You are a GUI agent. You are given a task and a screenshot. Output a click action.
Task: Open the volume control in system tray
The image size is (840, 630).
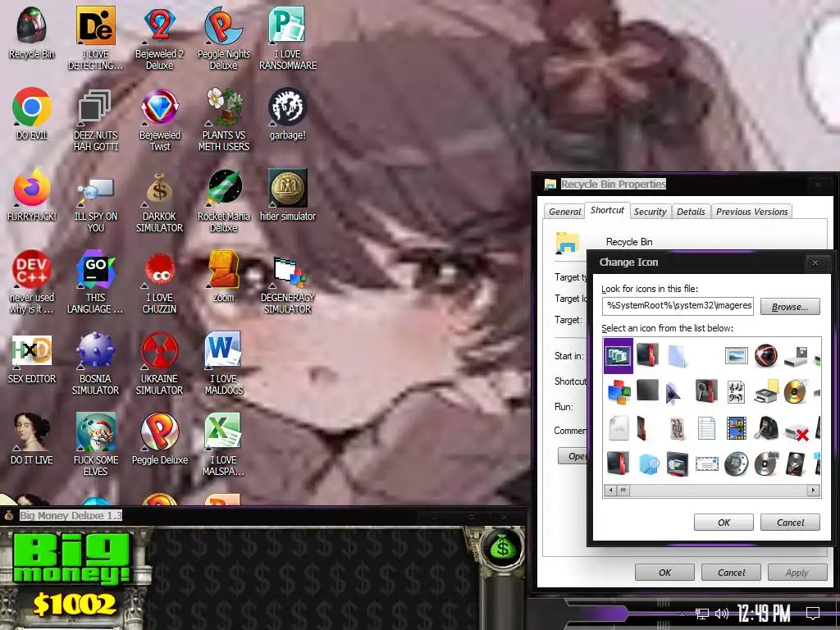722,614
